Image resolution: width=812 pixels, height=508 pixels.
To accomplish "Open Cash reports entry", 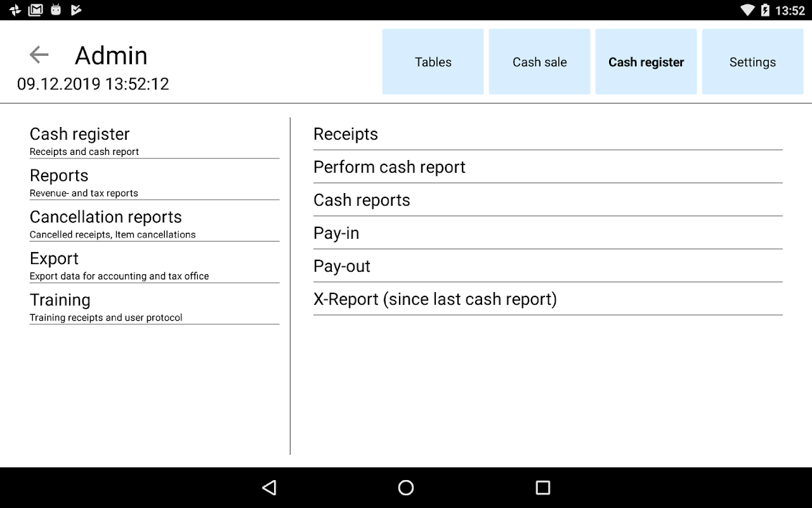I will pos(548,200).
